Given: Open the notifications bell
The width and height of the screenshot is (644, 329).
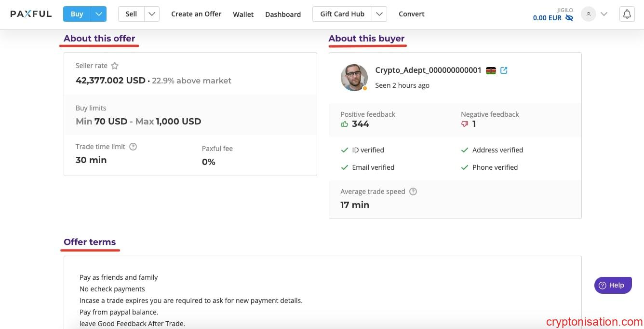Looking at the screenshot, I should (627, 14).
